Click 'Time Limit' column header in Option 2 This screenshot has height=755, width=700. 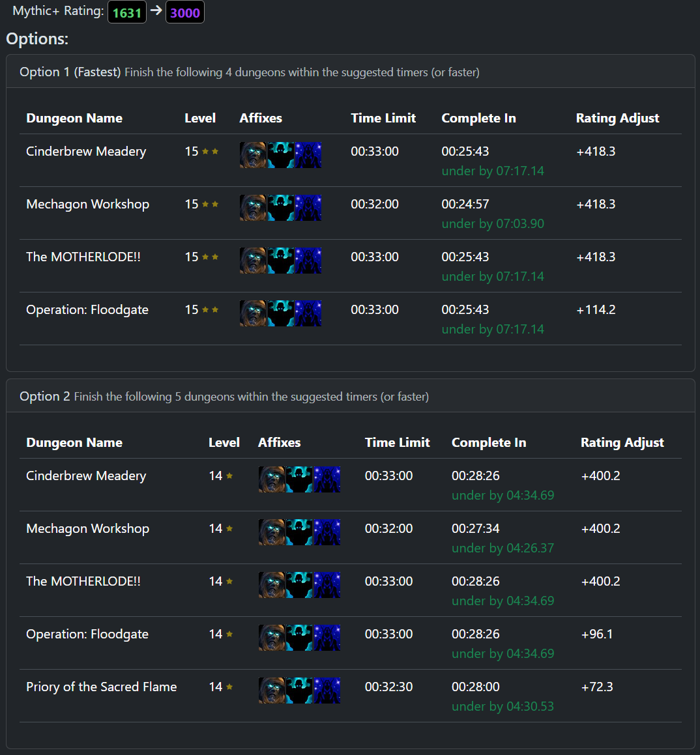coord(398,443)
